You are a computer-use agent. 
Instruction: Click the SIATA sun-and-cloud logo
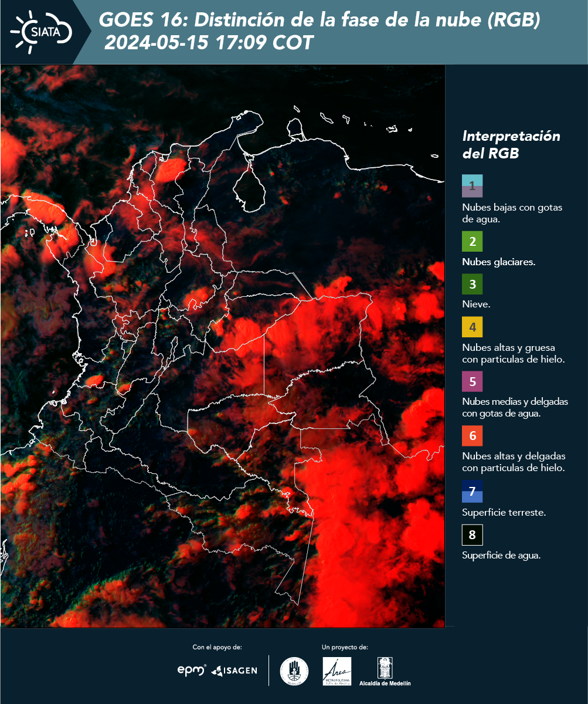tap(41, 31)
